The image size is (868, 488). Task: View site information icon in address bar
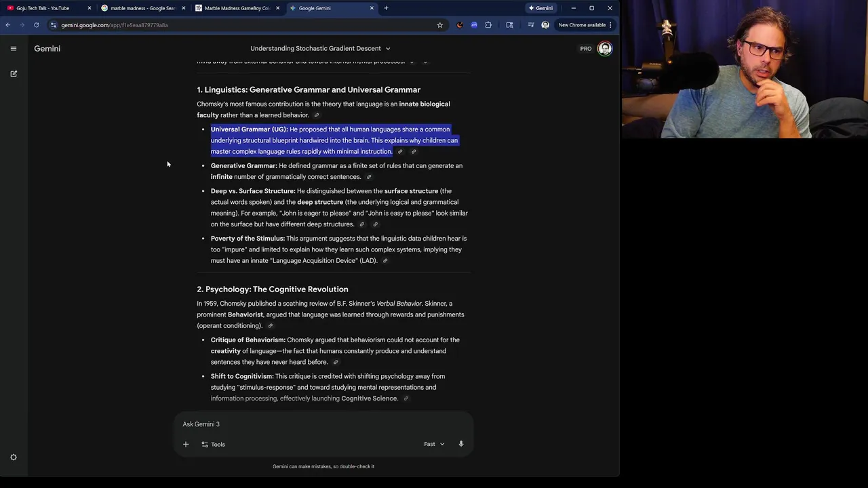(54, 25)
